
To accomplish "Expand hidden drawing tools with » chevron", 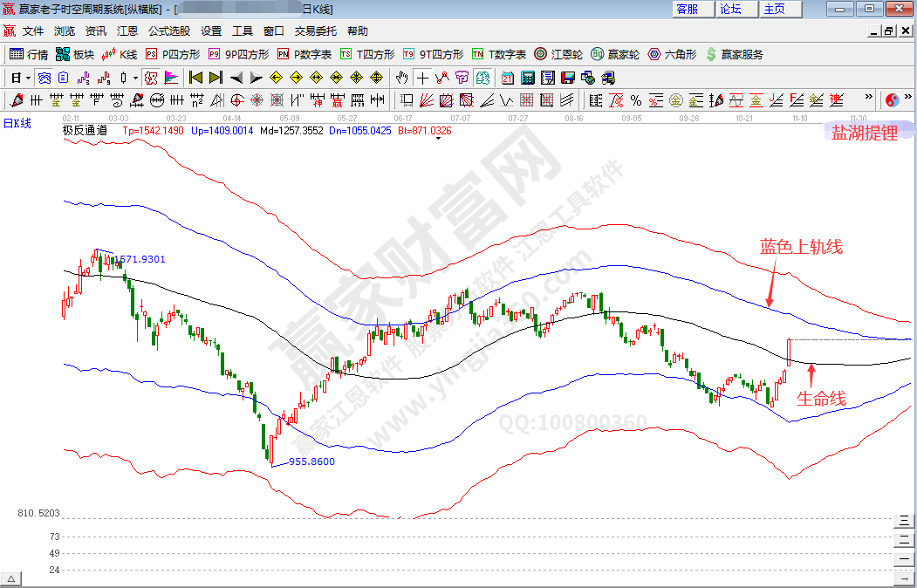I will tap(868, 98).
